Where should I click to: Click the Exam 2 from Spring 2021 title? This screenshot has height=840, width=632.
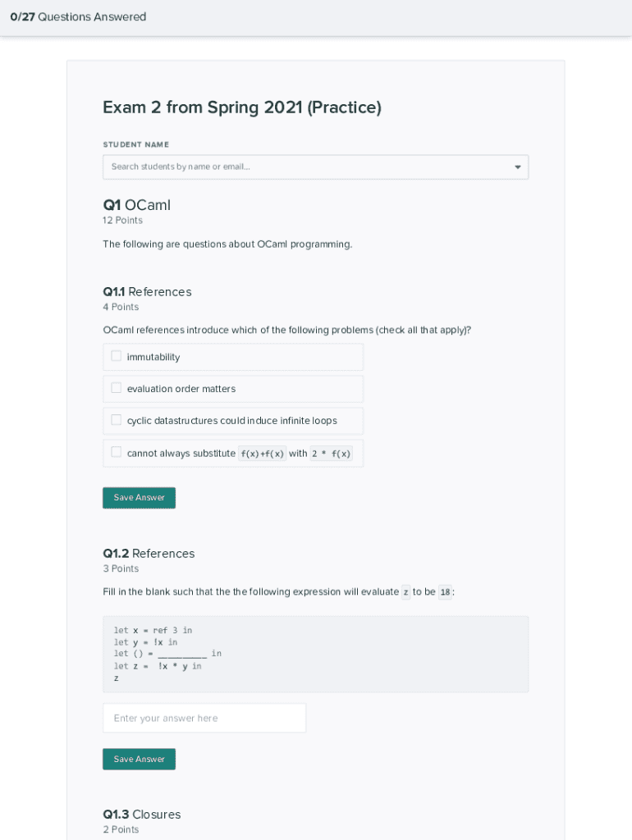[242, 107]
